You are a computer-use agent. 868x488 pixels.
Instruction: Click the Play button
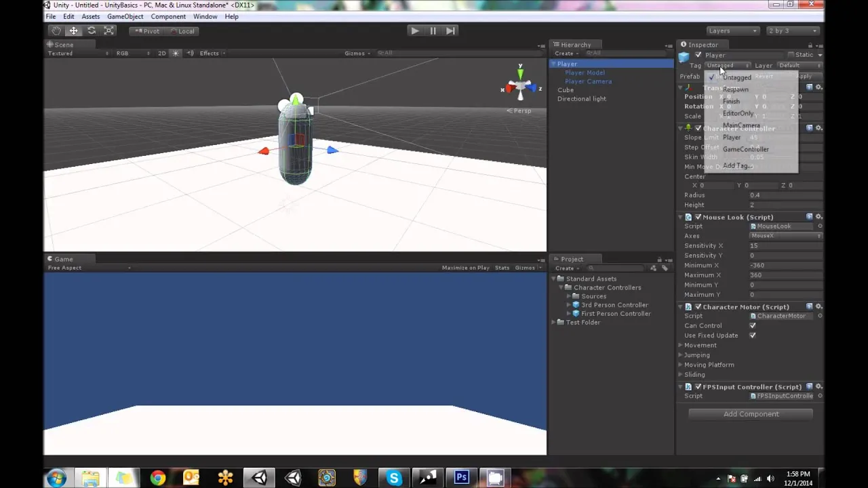[415, 30]
